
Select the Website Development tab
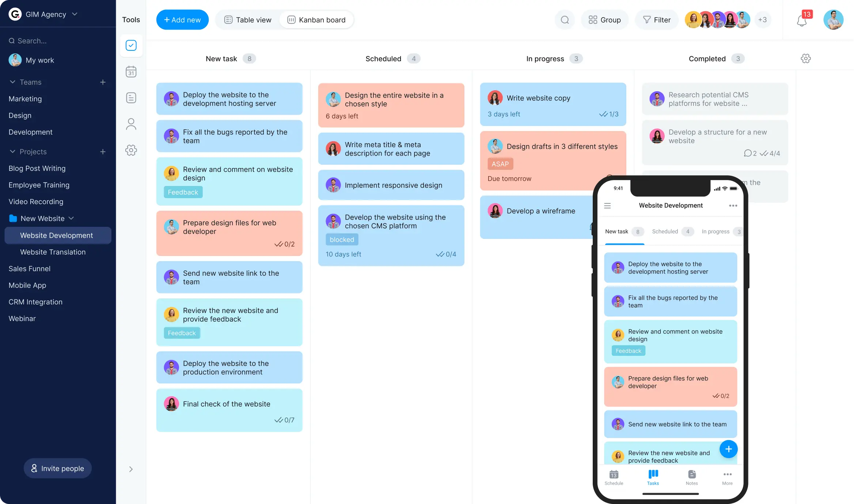[x=56, y=235]
